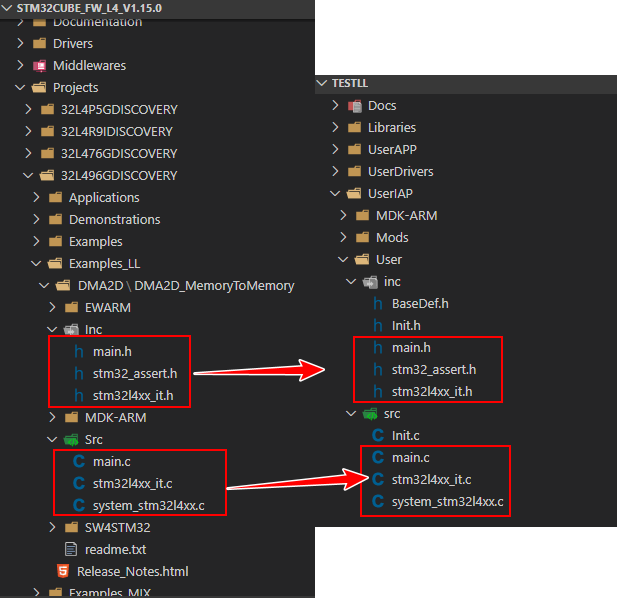Image resolution: width=617 pixels, height=598 pixels.
Task: Expand the 32L4P5GDISCOVERY chevron
Action: point(28,109)
